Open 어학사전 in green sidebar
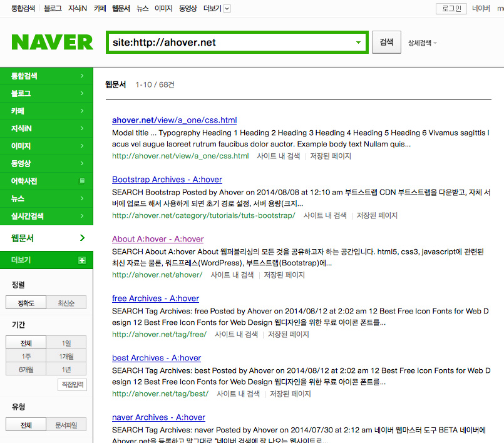This screenshot has width=504, height=443. pos(46,181)
